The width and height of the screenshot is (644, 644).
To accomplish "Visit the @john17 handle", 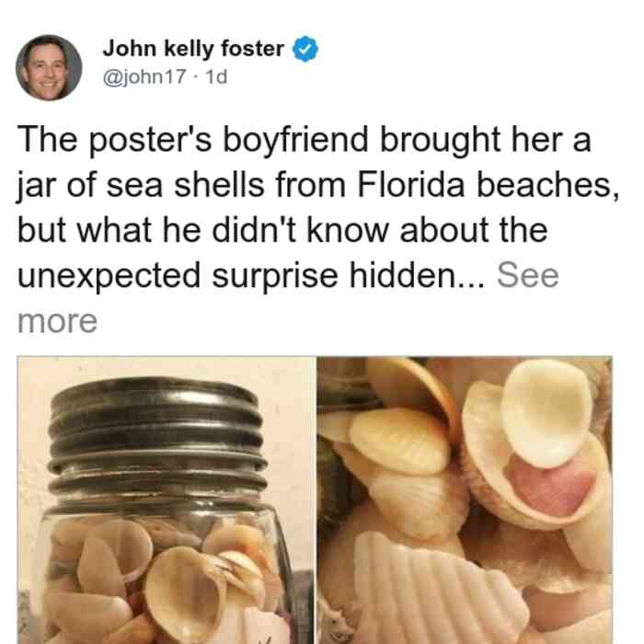I will click(144, 76).
